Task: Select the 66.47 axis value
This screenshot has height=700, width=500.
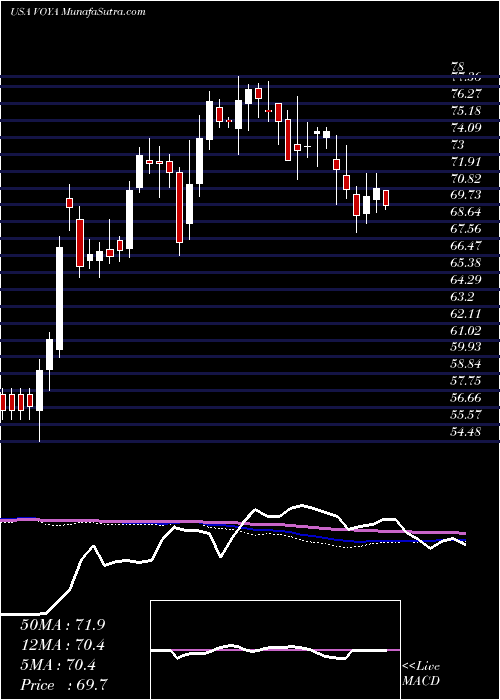Action: 466,246
